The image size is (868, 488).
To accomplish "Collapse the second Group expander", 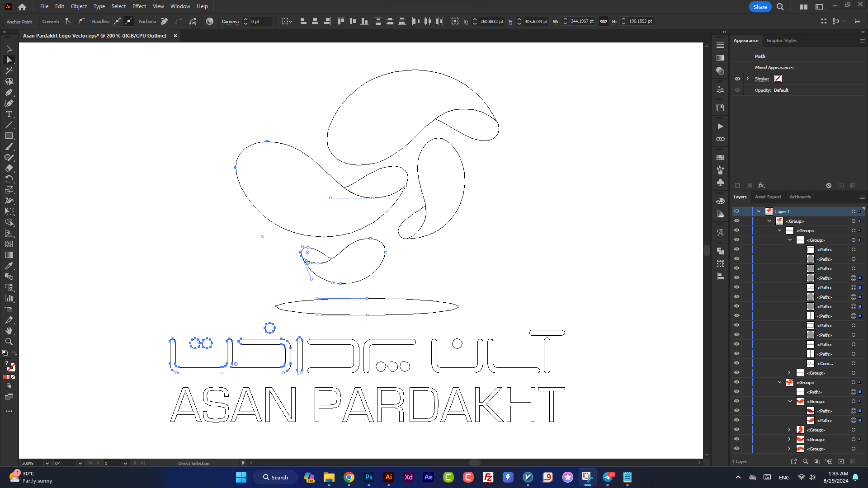I will pos(779,230).
